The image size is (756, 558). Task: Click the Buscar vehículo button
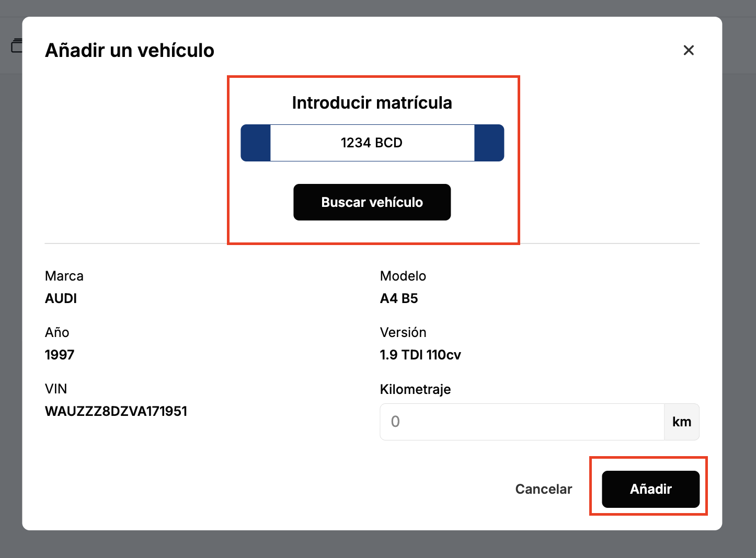372,202
